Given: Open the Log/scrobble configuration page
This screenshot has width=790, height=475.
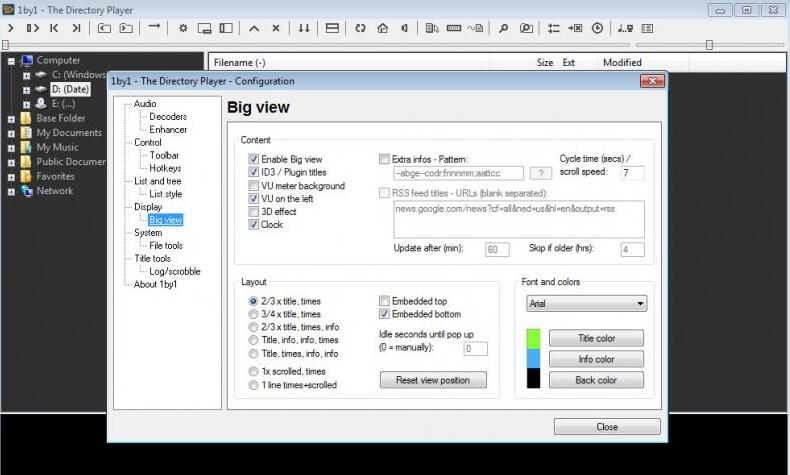Looking at the screenshot, I should pos(174,272).
